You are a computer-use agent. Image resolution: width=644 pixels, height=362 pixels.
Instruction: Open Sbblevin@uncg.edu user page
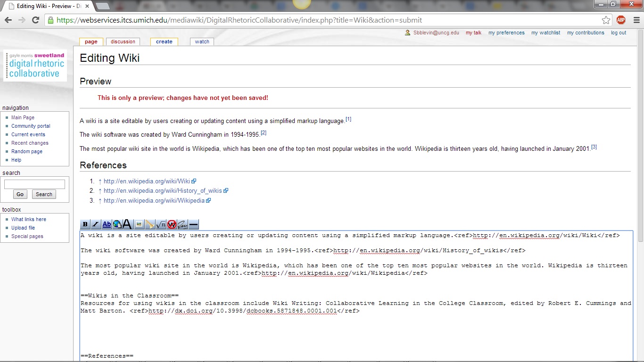pyautogui.click(x=436, y=33)
